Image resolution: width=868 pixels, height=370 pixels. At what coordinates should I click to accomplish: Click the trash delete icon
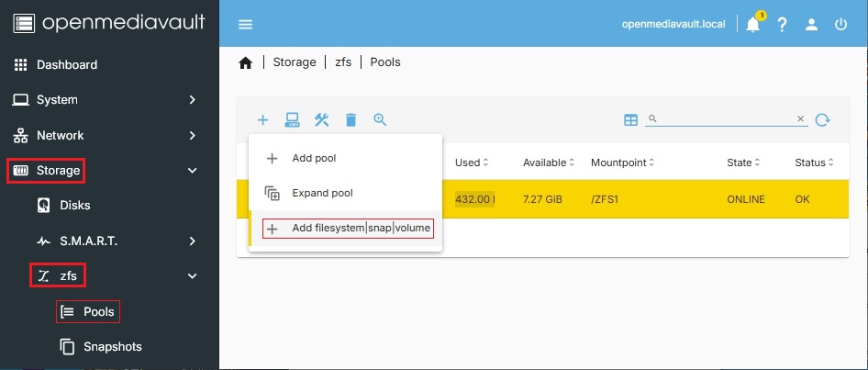tap(351, 119)
